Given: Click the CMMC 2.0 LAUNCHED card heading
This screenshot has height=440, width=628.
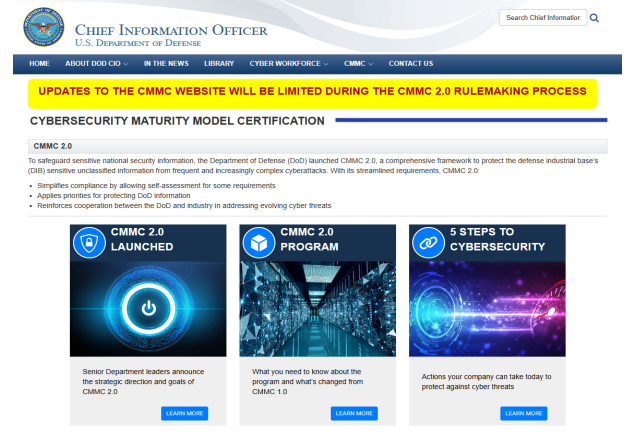Looking at the screenshot, I should point(142,239).
